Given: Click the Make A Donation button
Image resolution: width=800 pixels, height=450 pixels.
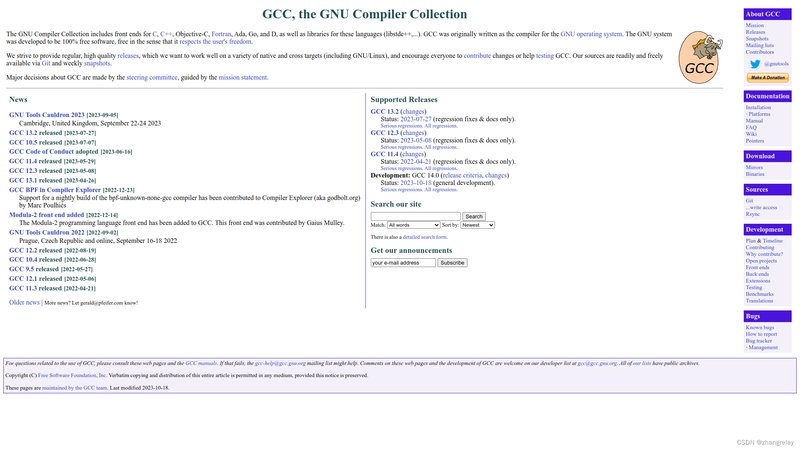Looking at the screenshot, I should (x=767, y=78).
